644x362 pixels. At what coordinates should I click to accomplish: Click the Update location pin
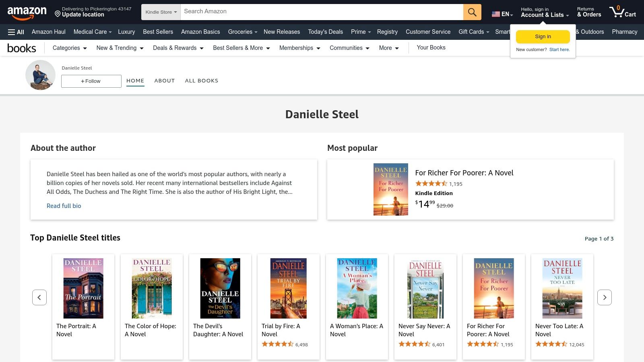pyautogui.click(x=58, y=14)
